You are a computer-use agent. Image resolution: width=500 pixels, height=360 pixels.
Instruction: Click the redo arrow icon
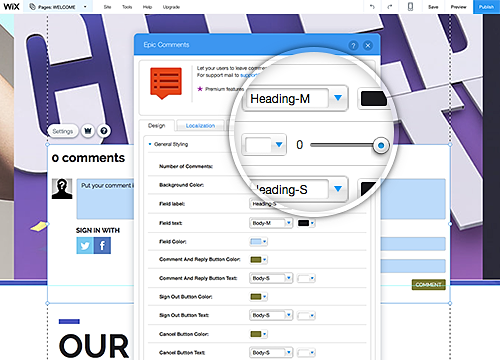point(390,7)
